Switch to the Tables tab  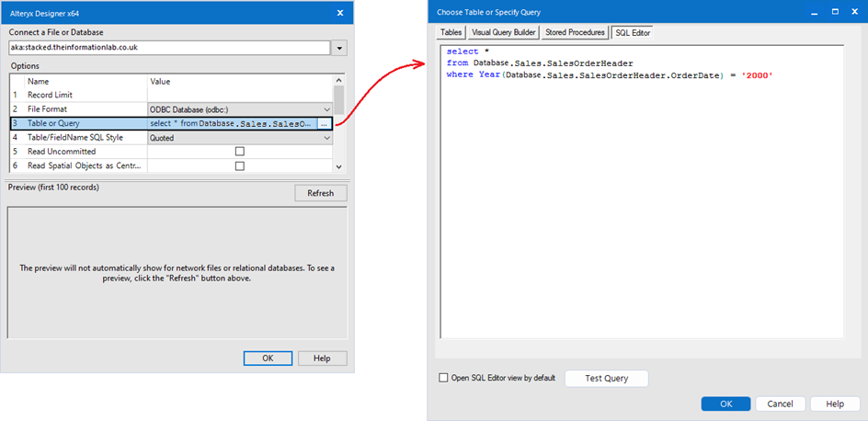451,33
